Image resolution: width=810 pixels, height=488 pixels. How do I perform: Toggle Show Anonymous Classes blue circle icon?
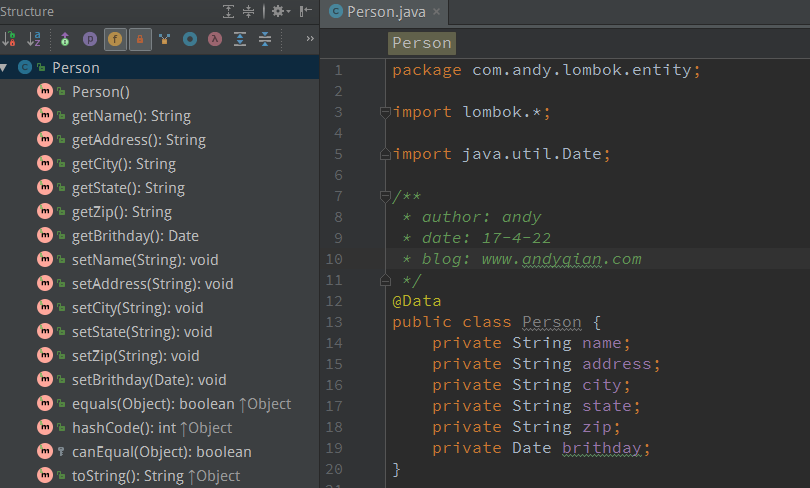(x=190, y=39)
